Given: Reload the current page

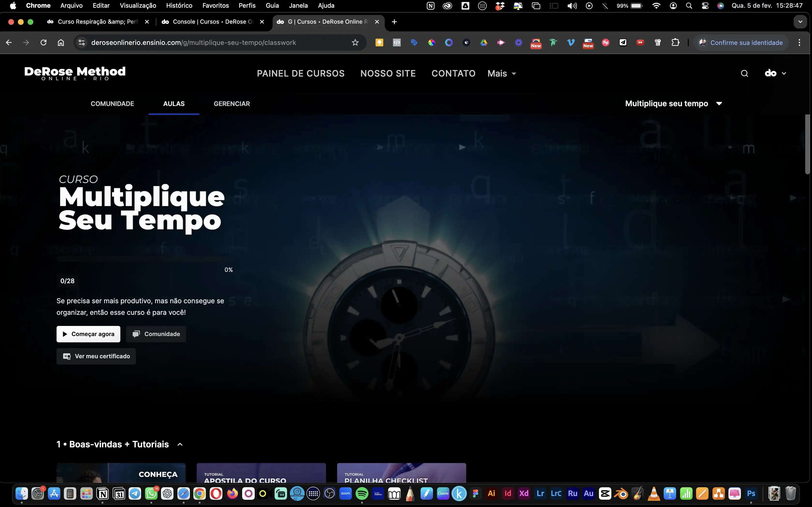Looking at the screenshot, I should tap(43, 42).
